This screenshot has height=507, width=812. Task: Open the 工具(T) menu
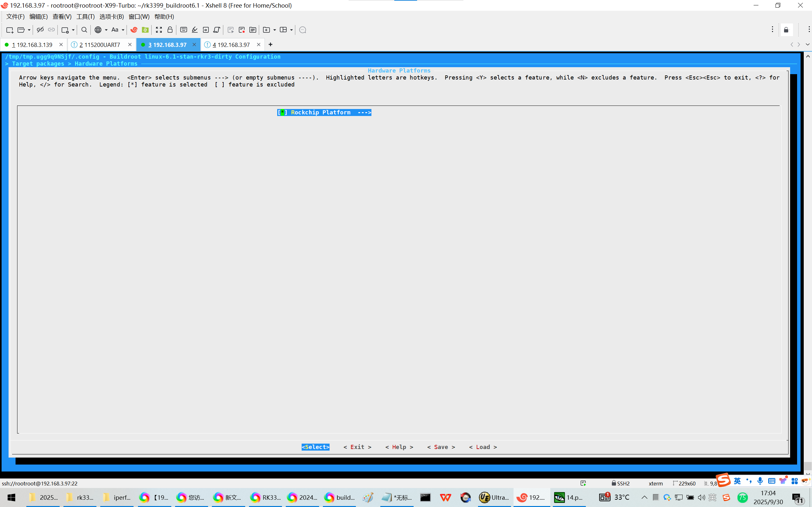pos(85,16)
